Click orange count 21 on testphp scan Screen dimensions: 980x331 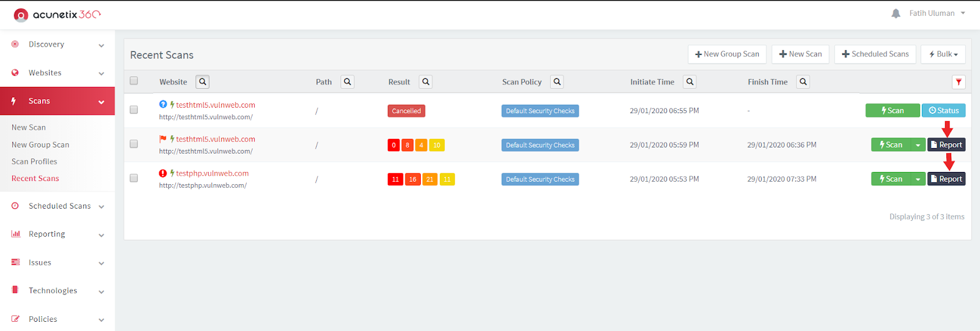429,179
